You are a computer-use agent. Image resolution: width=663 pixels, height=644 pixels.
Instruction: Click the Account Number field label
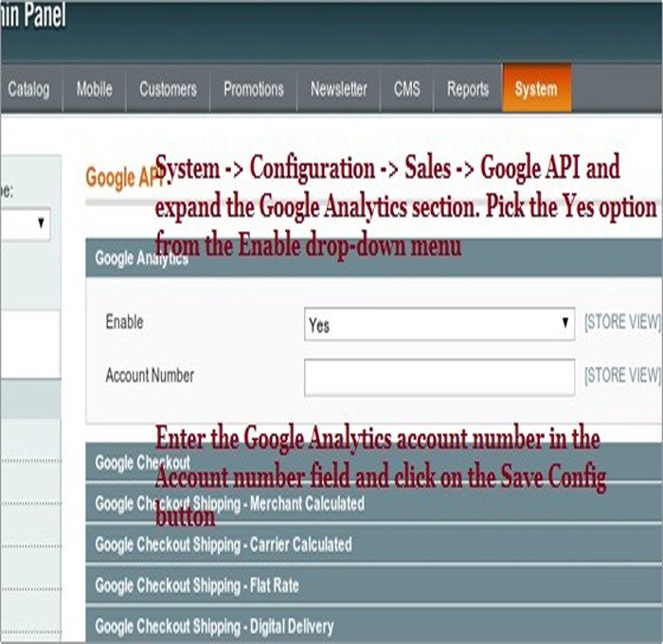[x=150, y=375]
